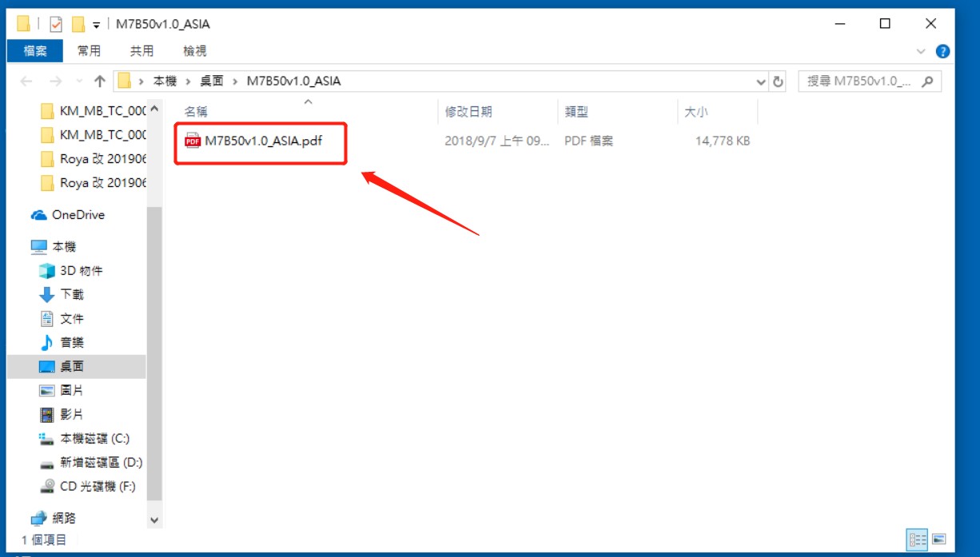The width and height of the screenshot is (980, 557).
Task: Open 音樂 folder in sidebar
Action: [71, 343]
